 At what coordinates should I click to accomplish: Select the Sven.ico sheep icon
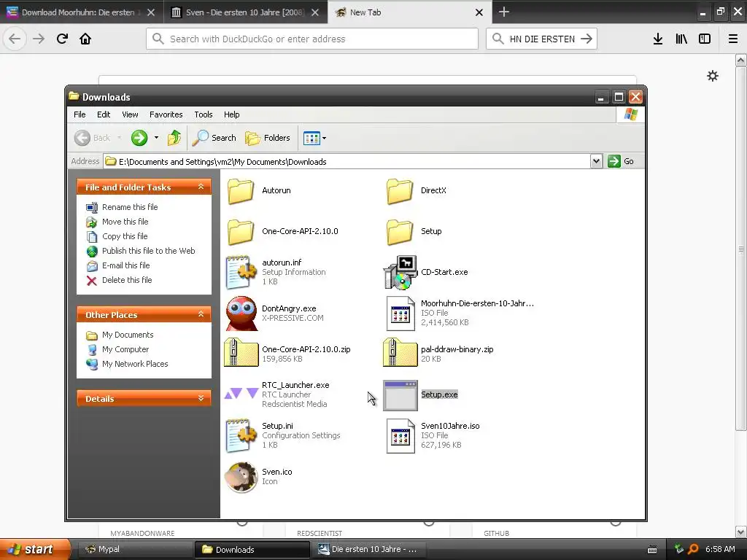click(x=241, y=477)
